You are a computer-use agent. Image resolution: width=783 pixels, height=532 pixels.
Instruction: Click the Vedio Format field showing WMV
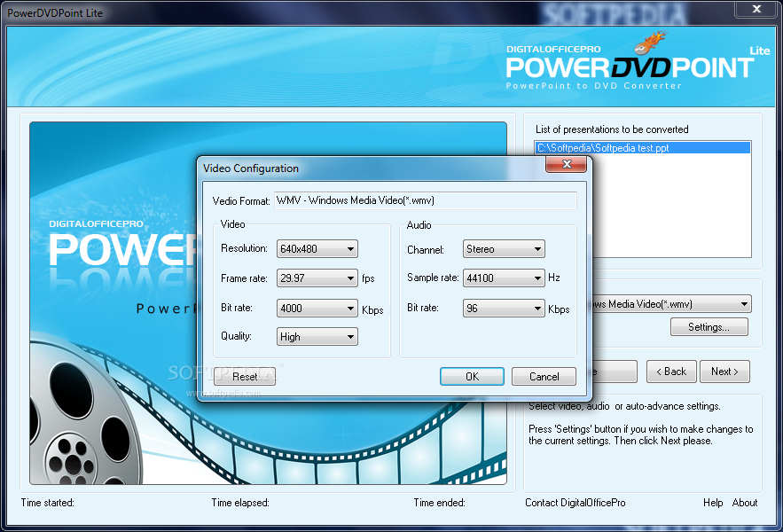click(426, 200)
